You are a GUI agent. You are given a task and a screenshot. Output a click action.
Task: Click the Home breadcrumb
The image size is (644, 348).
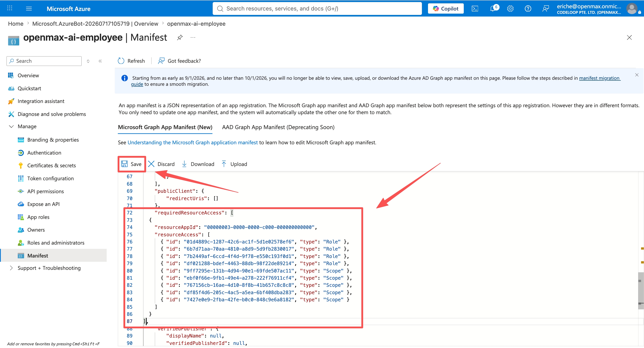tap(16, 24)
